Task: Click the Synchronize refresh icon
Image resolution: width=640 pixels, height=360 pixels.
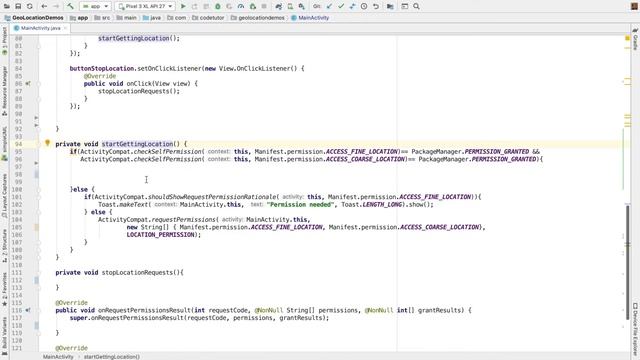Action: click(29, 6)
